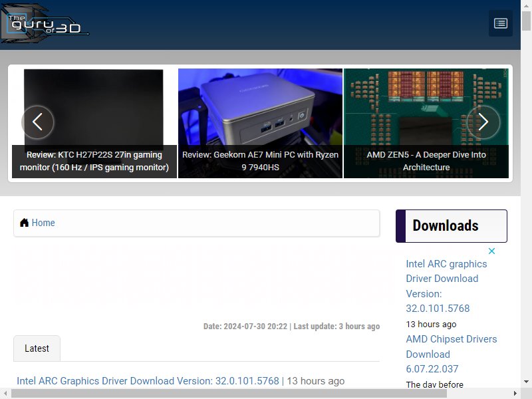Click the vertical scrollbar down arrow

click(x=526, y=382)
